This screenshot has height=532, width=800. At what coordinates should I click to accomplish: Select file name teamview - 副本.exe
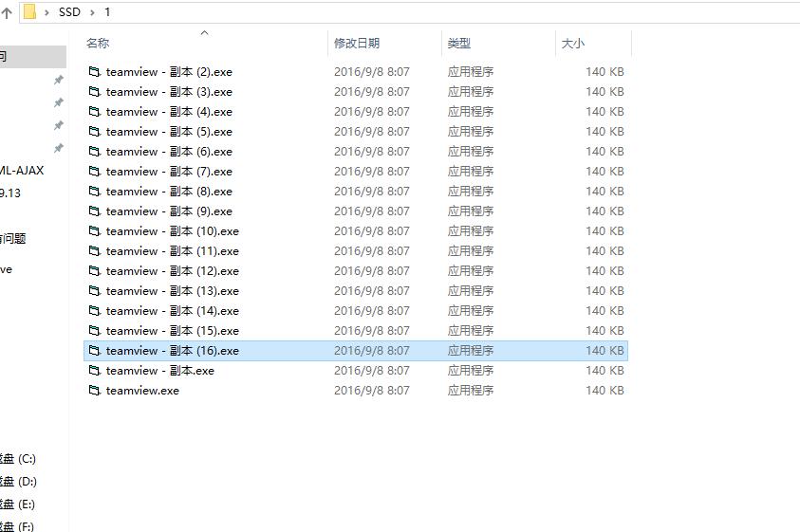[160, 370]
